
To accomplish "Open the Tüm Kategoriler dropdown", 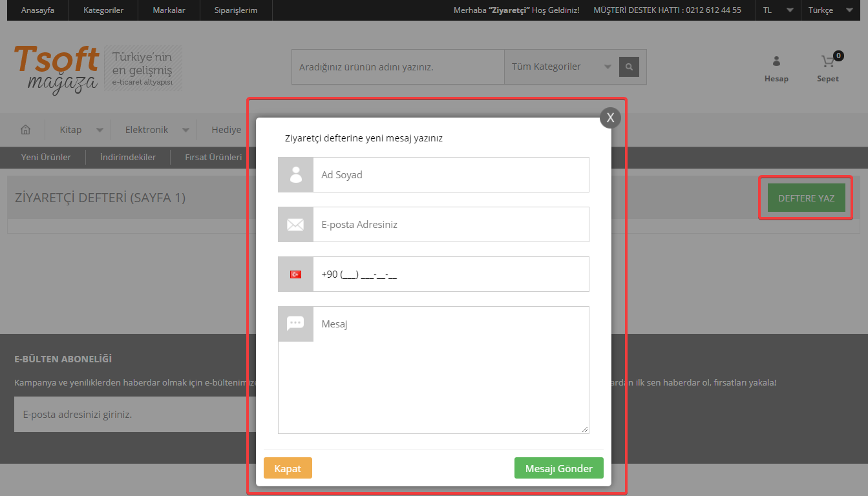I will pyautogui.click(x=561, y=67).
